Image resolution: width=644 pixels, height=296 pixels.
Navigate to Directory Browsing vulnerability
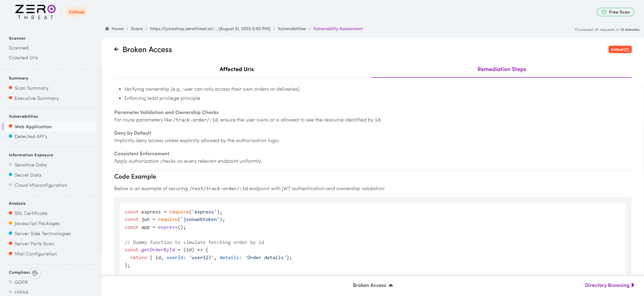(x=607, y=285)
